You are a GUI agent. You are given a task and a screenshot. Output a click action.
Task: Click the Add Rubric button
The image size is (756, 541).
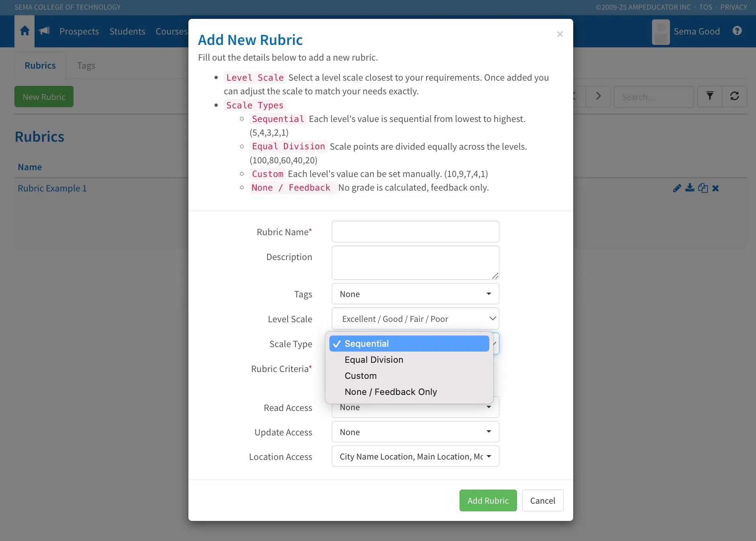488,500
